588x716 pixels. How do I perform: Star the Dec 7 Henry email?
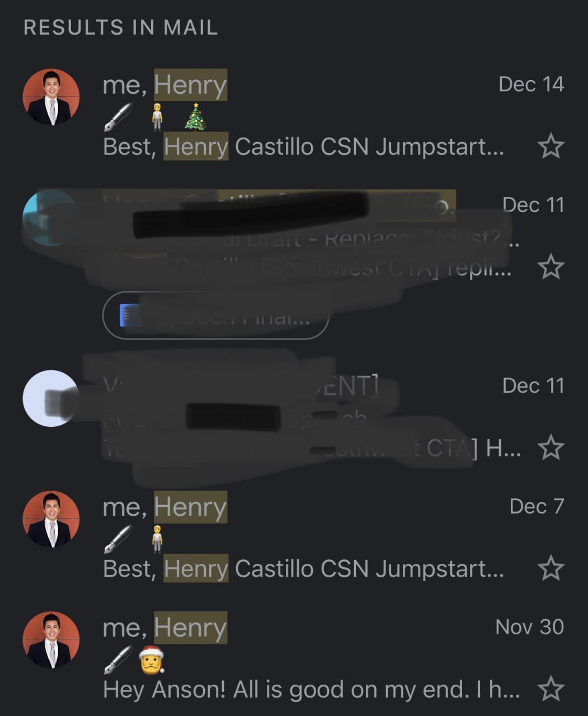[551, 568]
